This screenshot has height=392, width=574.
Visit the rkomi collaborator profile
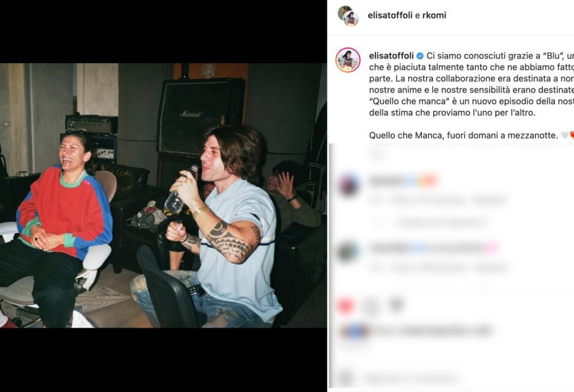tap(434, 15)
